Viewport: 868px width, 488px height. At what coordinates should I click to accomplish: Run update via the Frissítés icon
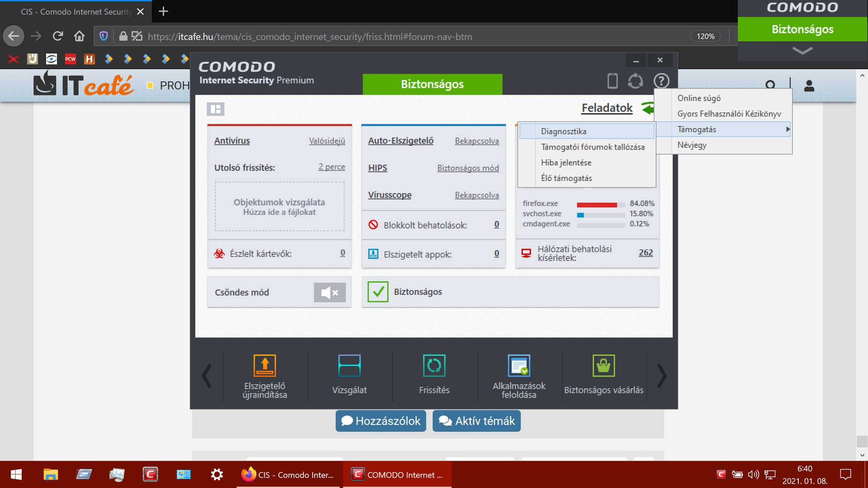[434, 366]
